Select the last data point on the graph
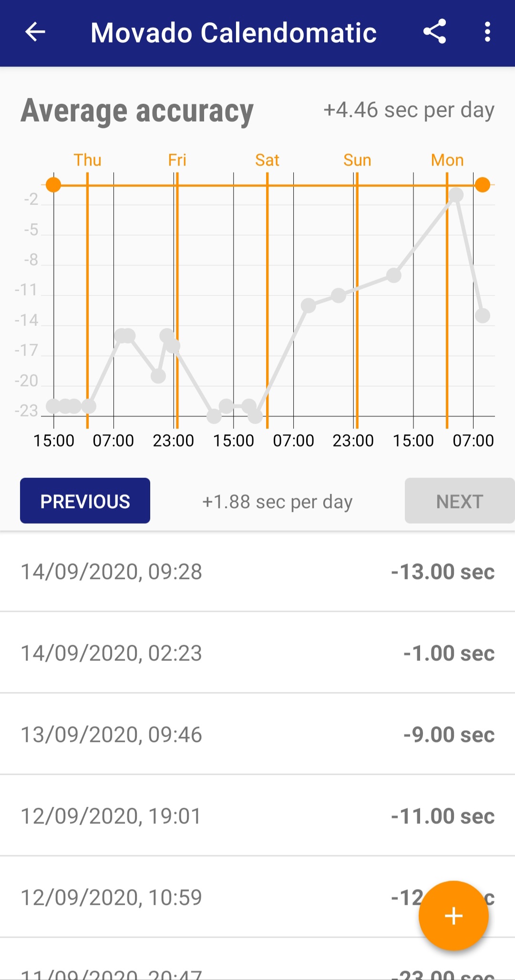The image size is (515, 980). (483, 315)
